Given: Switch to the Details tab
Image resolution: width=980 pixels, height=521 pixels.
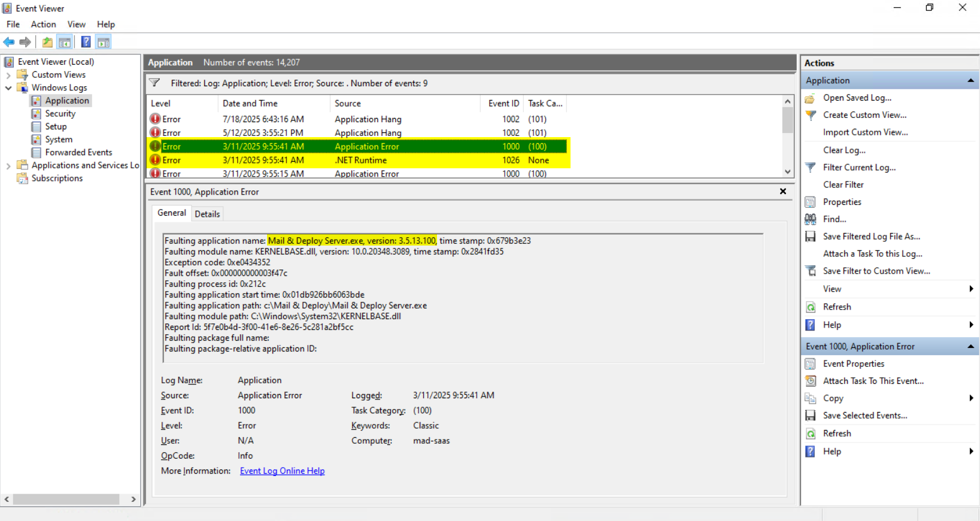Looking at the screenshot, I should click(207, 214).
